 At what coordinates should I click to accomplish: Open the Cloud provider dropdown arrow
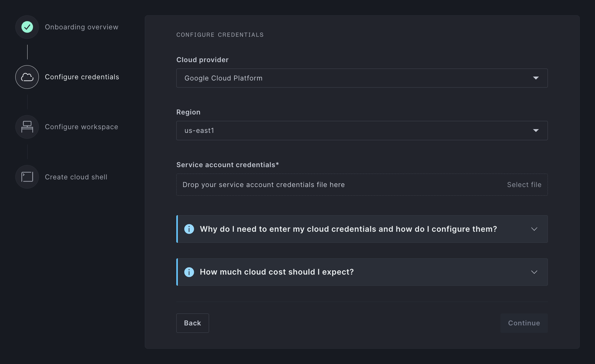click(536, 78)
